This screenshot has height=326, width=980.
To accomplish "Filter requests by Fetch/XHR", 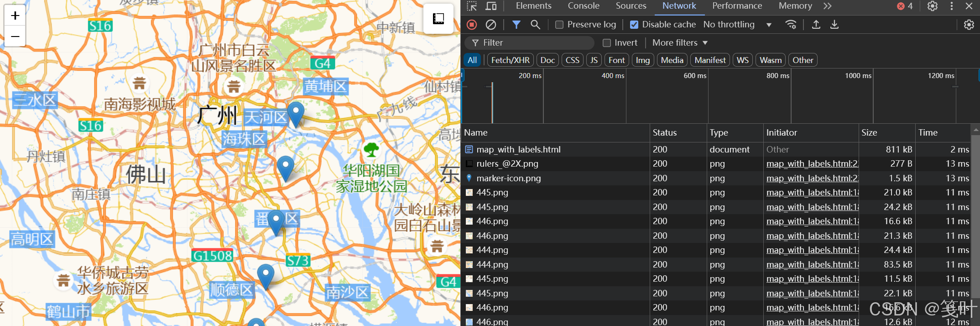I will point(511,60).
